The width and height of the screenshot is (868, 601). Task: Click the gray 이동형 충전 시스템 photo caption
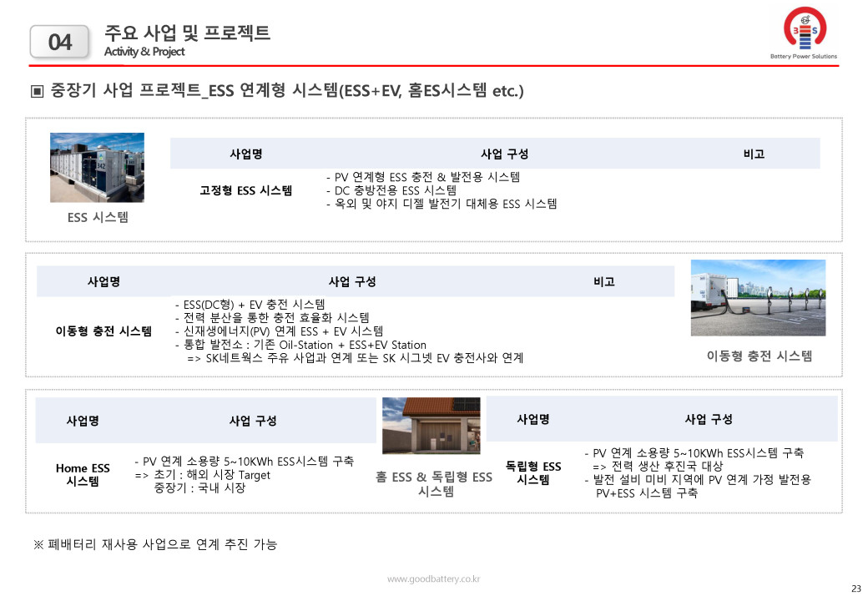point(759,356)
